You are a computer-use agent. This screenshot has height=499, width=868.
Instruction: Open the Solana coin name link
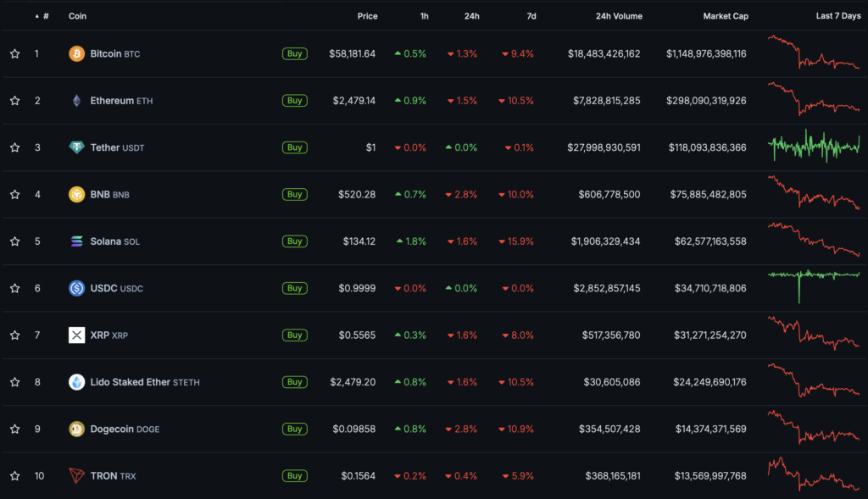click(105, 241)
